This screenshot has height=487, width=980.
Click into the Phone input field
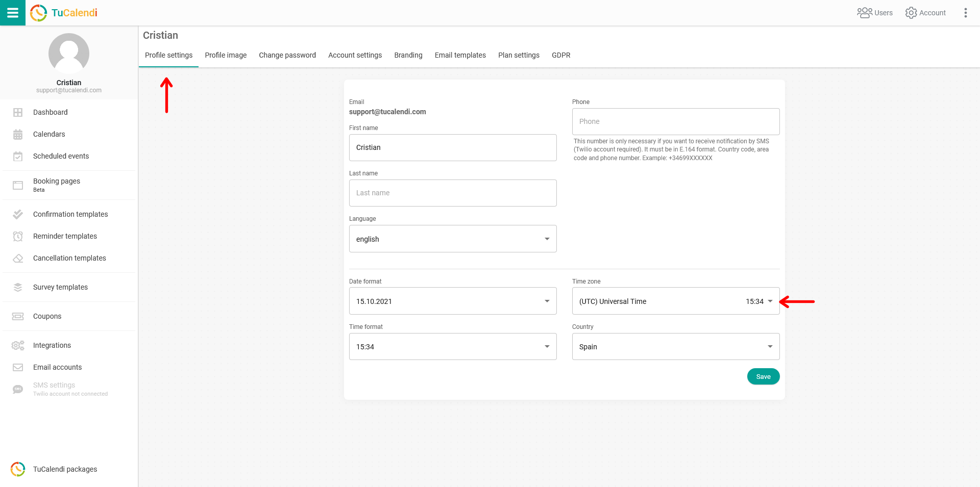click(675, 121)
